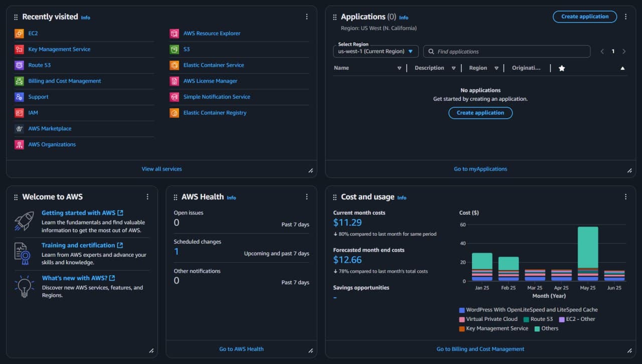Screen dimensions: 642x364
Task: Expand the Name column sort arrow
Action: [x=399, y=68]
